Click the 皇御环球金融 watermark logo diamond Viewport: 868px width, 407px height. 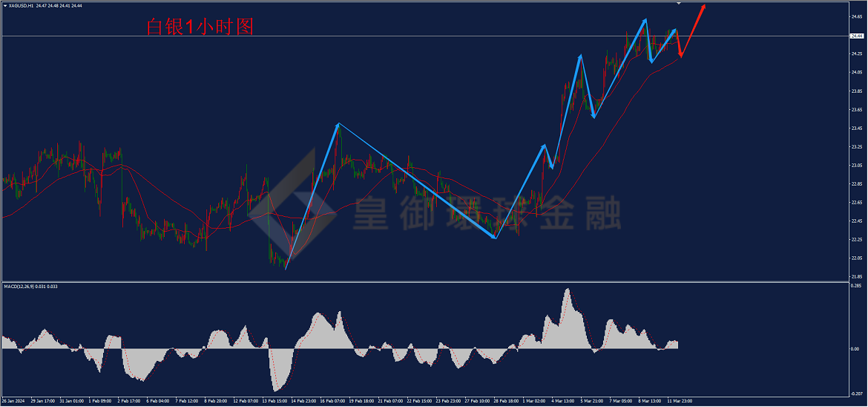(x=293, y=205)
